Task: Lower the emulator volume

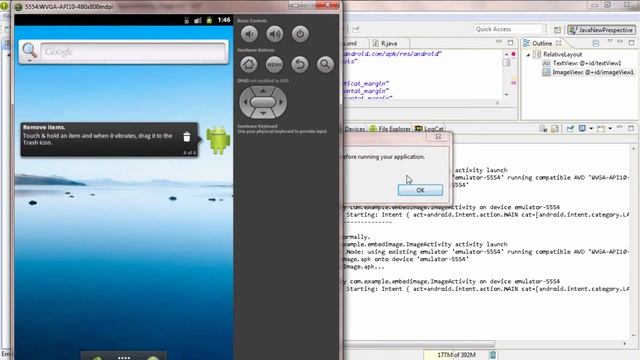Action: (249, 34)
